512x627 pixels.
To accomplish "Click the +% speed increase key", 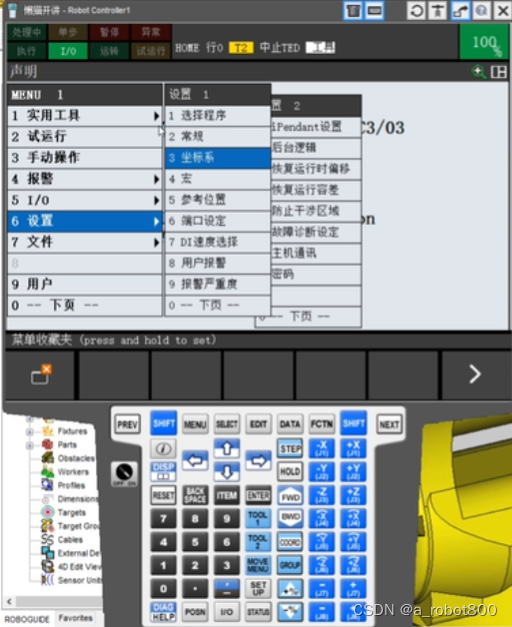I will [x=290, y=589].
